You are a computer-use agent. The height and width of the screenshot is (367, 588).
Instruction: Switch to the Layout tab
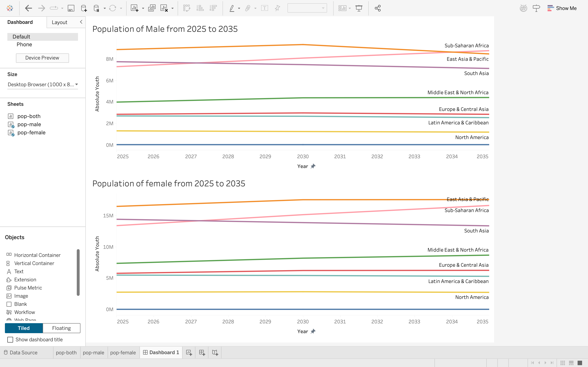60,22
